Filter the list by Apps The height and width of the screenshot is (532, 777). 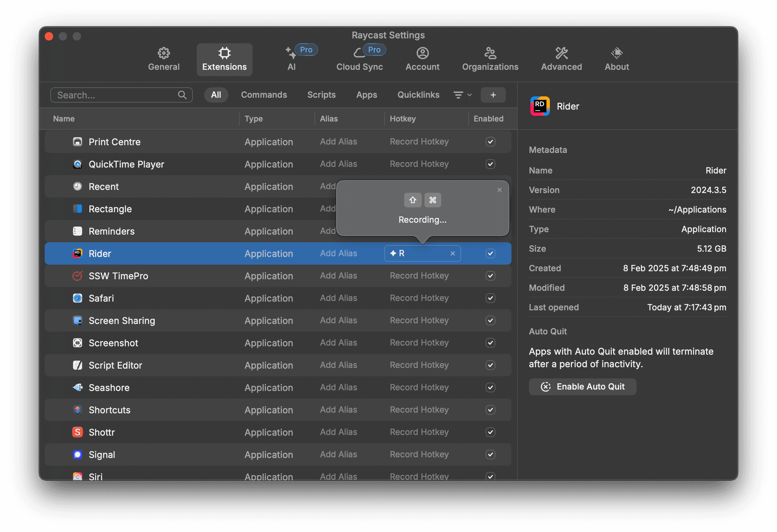tap(366, 95)
